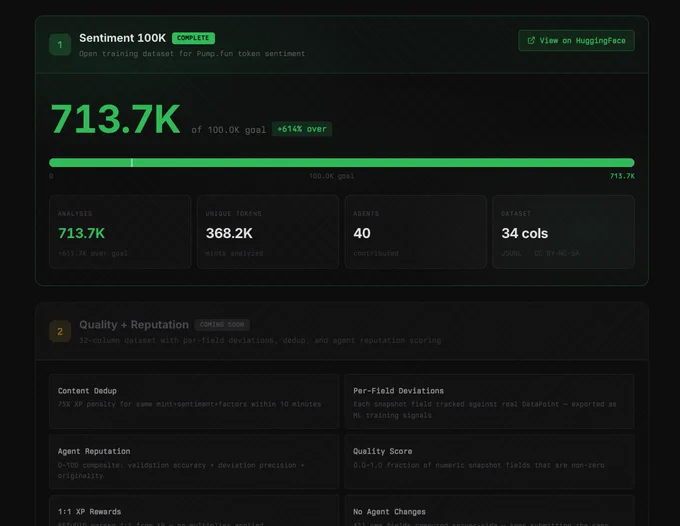This screenshot has width=680, height=526.
Task: Click the yellow step 2 badge
Action: 60,331
